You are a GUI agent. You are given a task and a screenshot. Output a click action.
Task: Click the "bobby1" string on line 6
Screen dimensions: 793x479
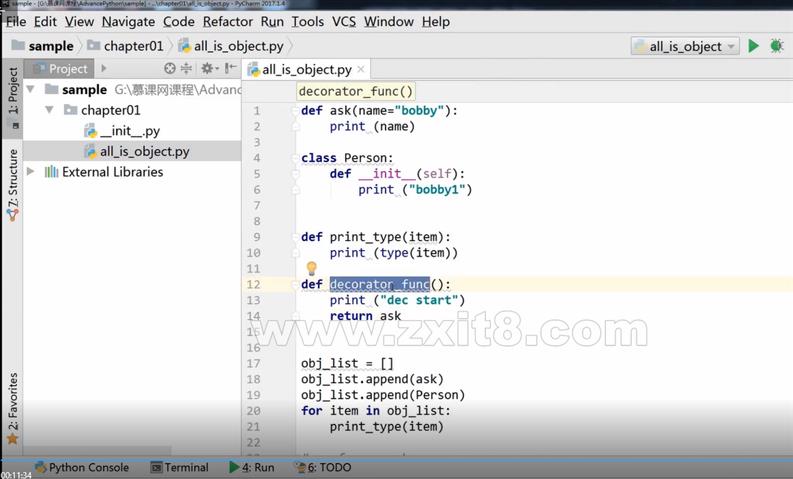437,190
